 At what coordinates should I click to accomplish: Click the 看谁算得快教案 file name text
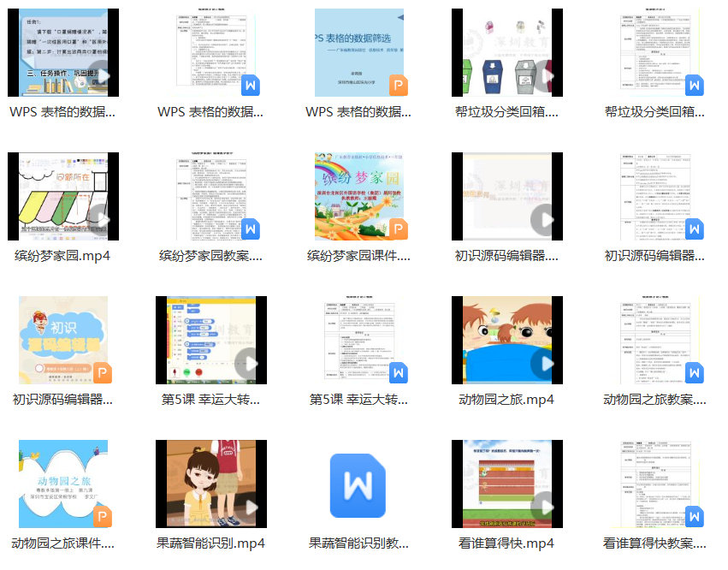[654, 543]
